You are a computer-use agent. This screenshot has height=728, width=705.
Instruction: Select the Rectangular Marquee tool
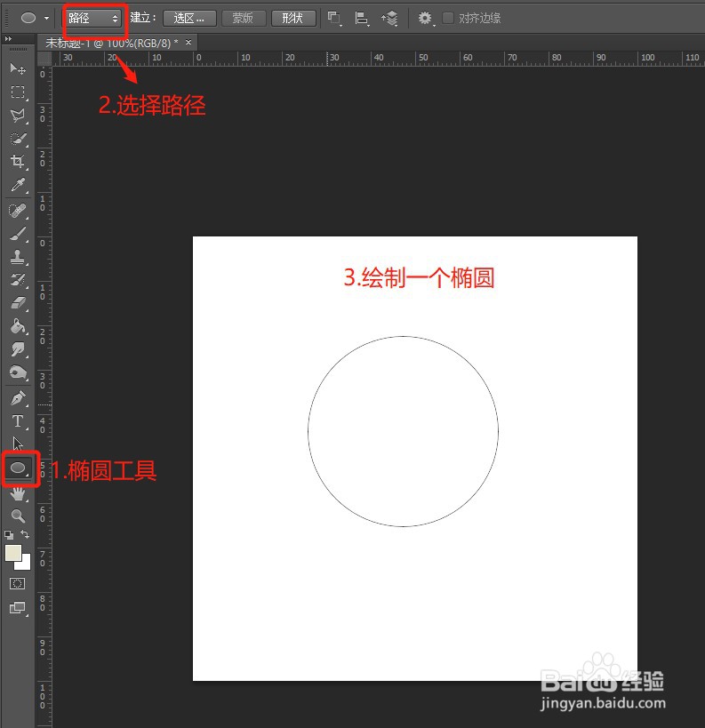[18, 92]
